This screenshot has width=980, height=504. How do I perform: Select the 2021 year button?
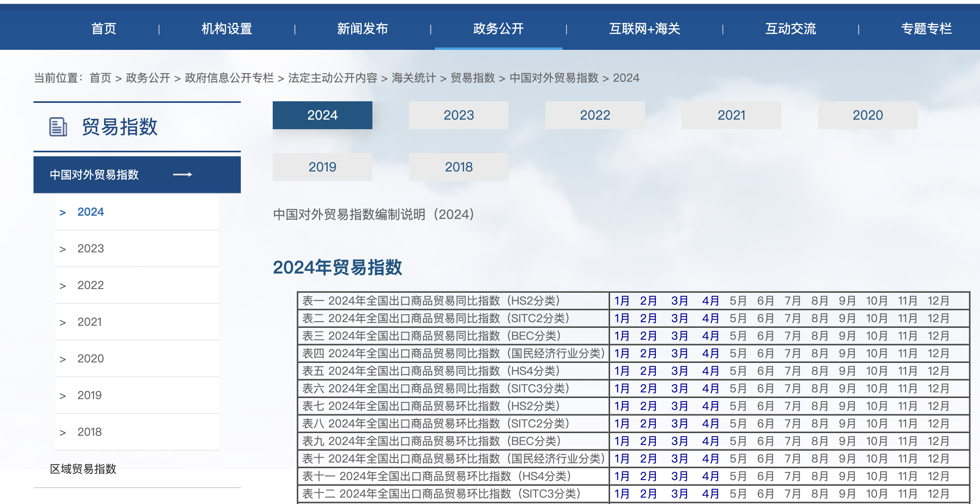(731, 115)
